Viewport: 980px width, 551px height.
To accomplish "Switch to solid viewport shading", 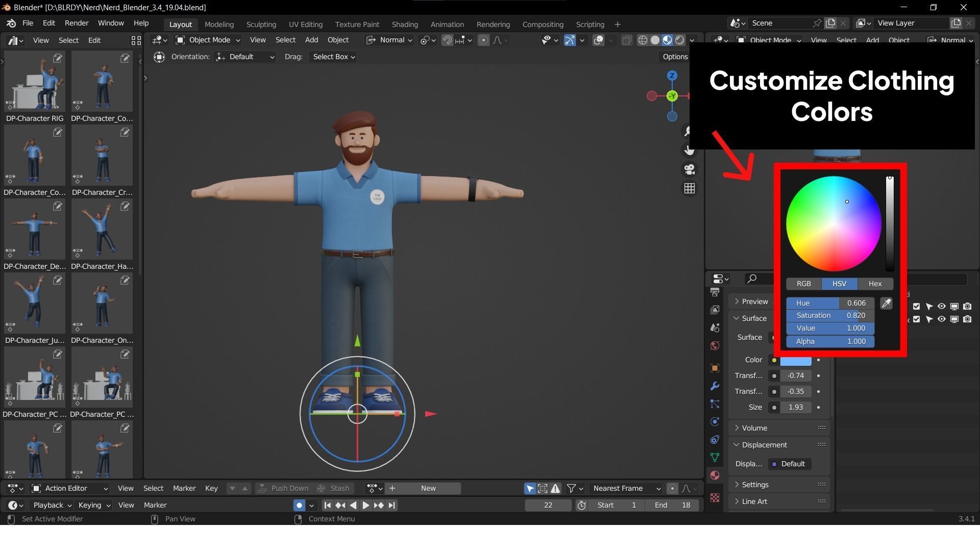I will pos(655,40).
